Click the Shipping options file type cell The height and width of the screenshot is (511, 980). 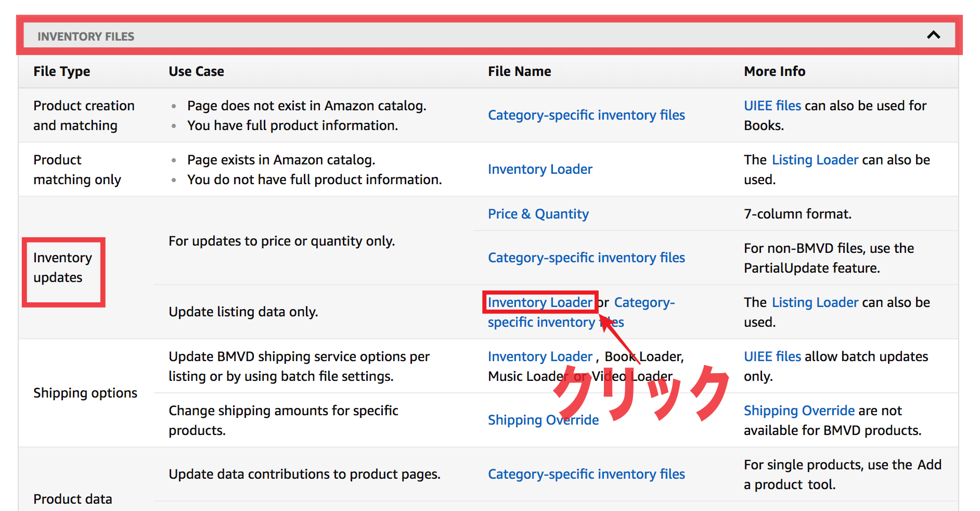tap(85, 393)
